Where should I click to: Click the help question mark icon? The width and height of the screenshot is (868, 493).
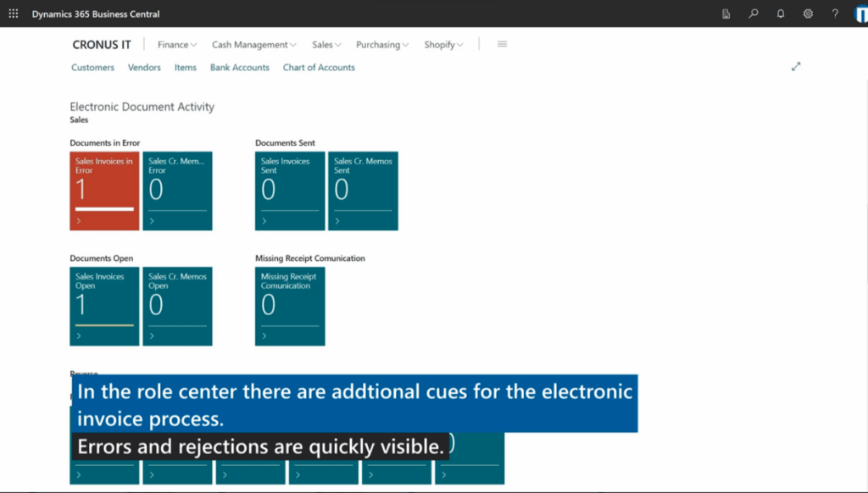[835, 14]
